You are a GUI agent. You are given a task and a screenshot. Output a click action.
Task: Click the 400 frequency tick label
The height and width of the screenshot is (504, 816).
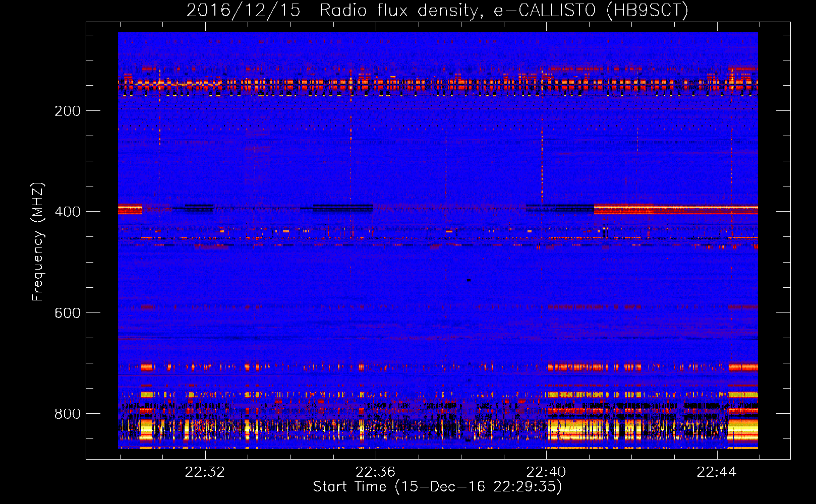click(68, 212)
